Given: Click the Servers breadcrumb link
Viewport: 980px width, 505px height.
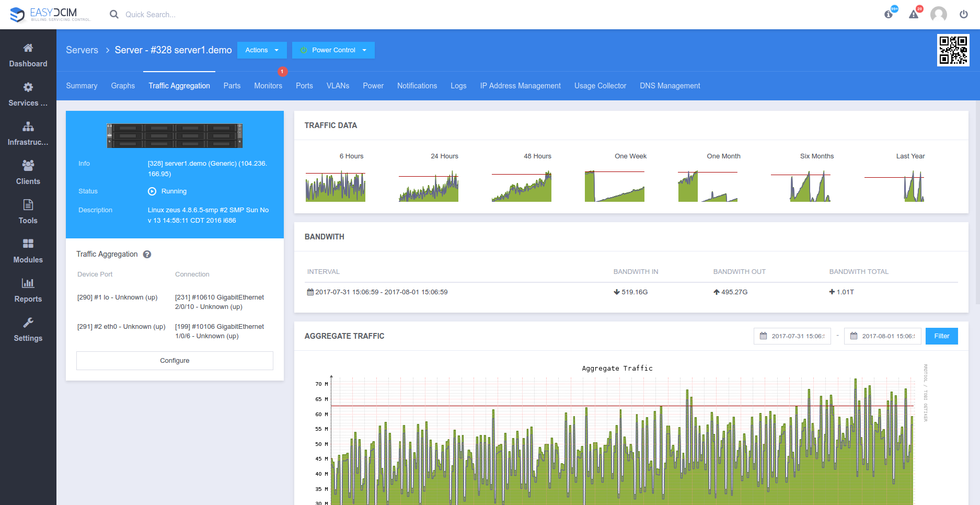Looking at the screenshot, I should [x=82, y=50].
